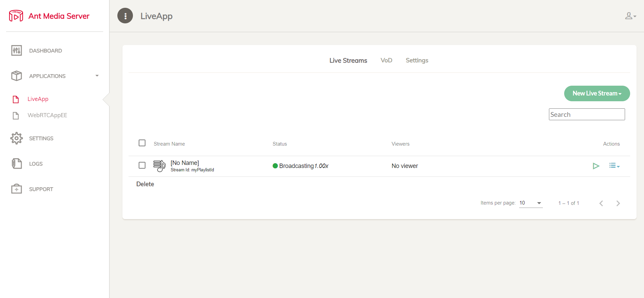Screen dimensions: 644x298
Task: Click the Logs document icon
Action: (17, 164)
